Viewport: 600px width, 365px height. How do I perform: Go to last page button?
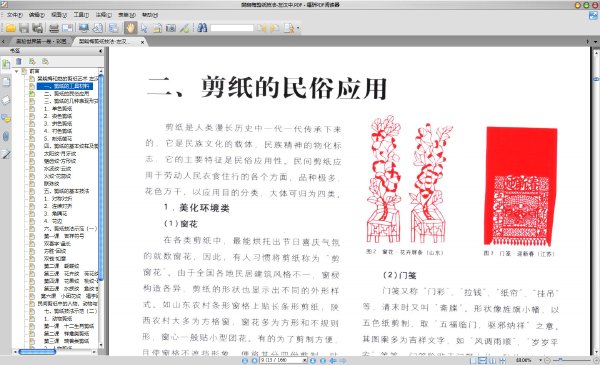323,360
